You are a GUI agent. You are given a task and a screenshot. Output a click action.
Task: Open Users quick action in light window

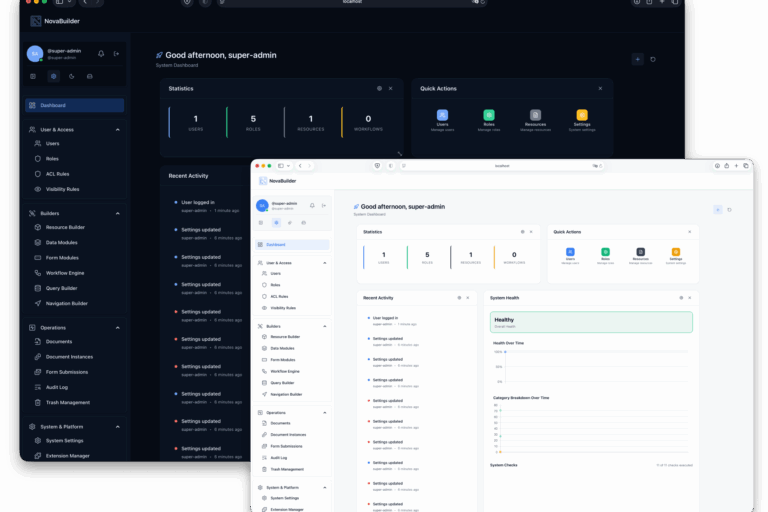click(x=570, y=256)
